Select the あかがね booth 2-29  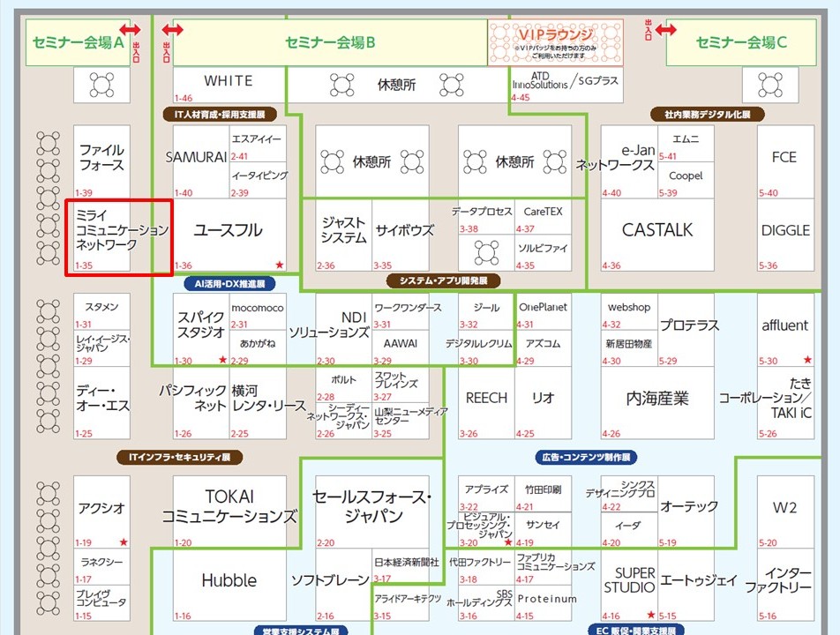(258, 348)
